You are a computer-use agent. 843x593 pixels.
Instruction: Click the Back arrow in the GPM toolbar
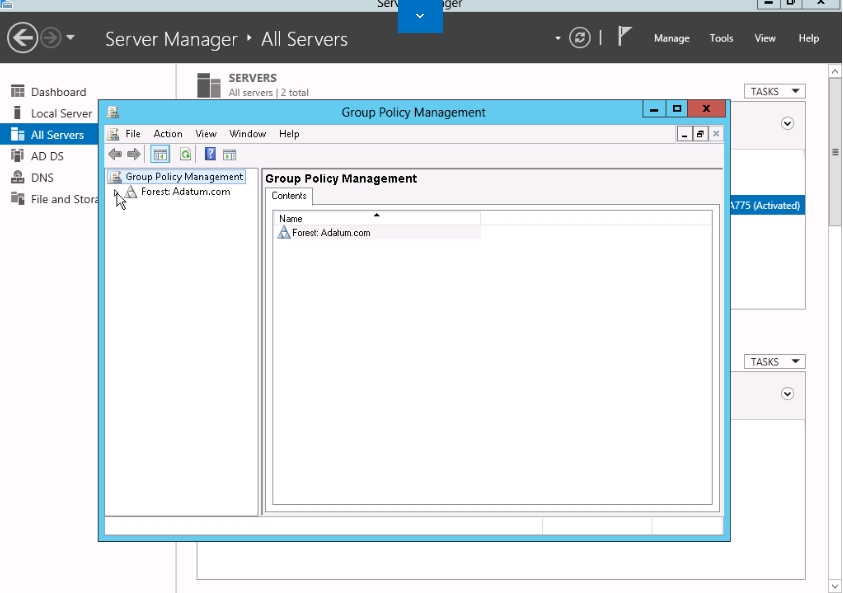click(115, 155)
